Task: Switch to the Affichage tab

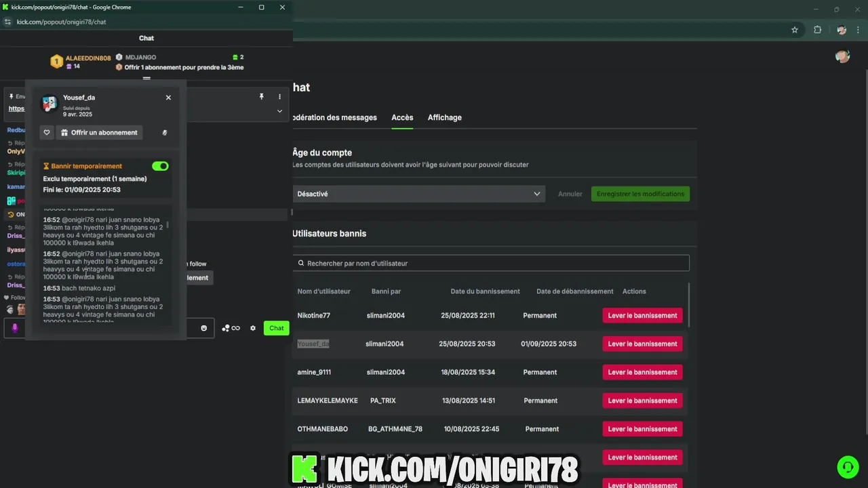Action: [445, 117]
